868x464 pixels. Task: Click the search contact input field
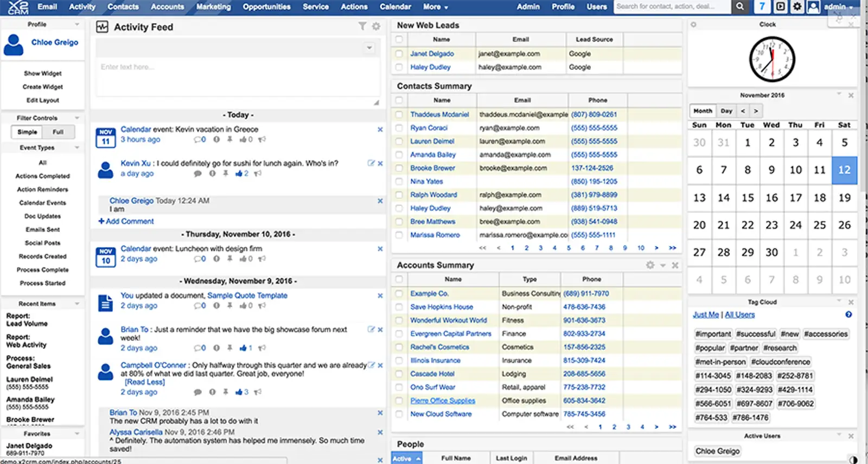coord(672,7)
